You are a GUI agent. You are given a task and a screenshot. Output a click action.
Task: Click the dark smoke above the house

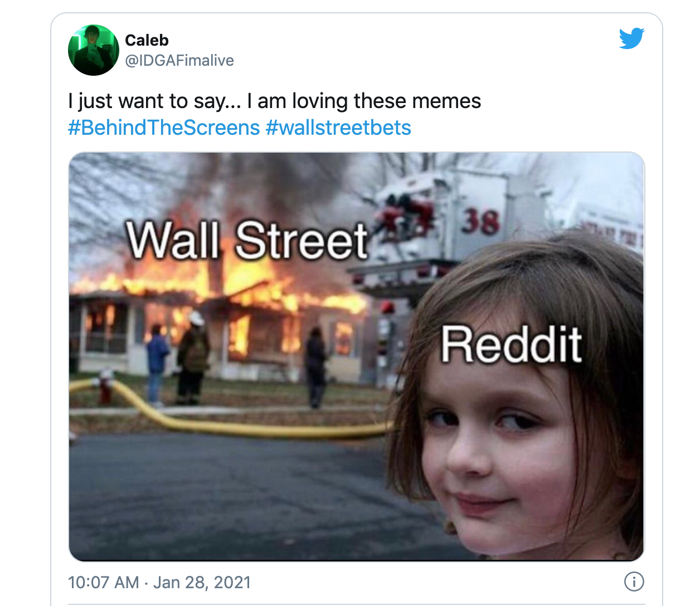(x=262, y=184)
